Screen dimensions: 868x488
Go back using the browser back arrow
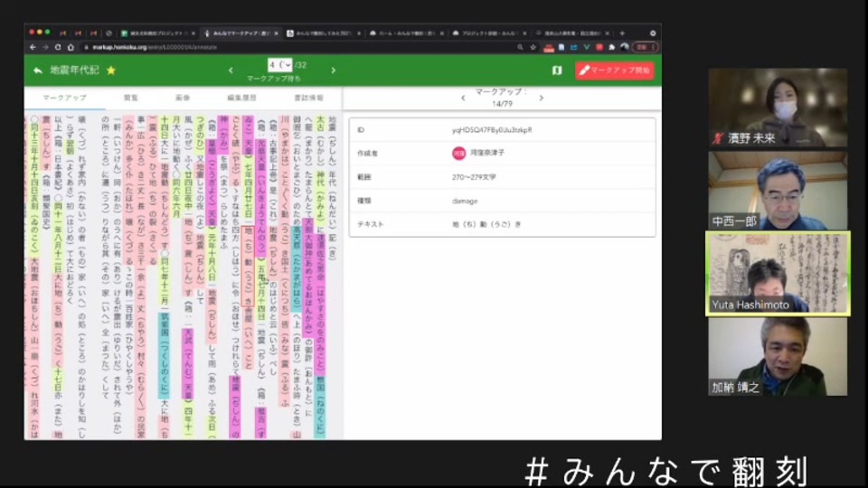pyautogui.click(x=33, y=48)
